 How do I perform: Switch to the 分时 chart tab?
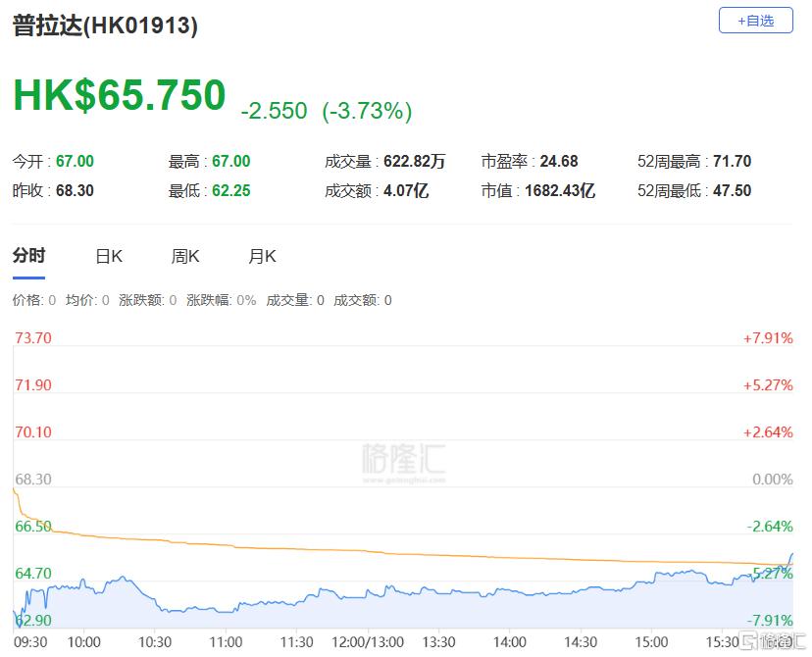point(29,256)
